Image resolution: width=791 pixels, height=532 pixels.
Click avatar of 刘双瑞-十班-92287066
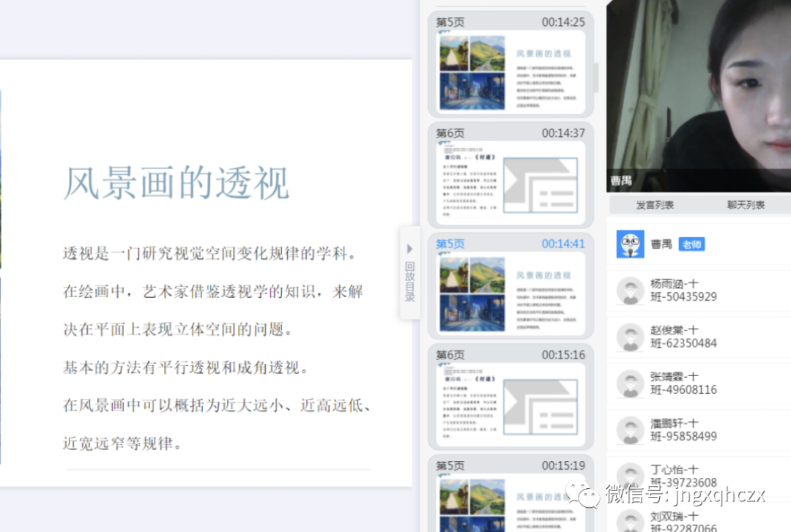click(x=630, y=521)
